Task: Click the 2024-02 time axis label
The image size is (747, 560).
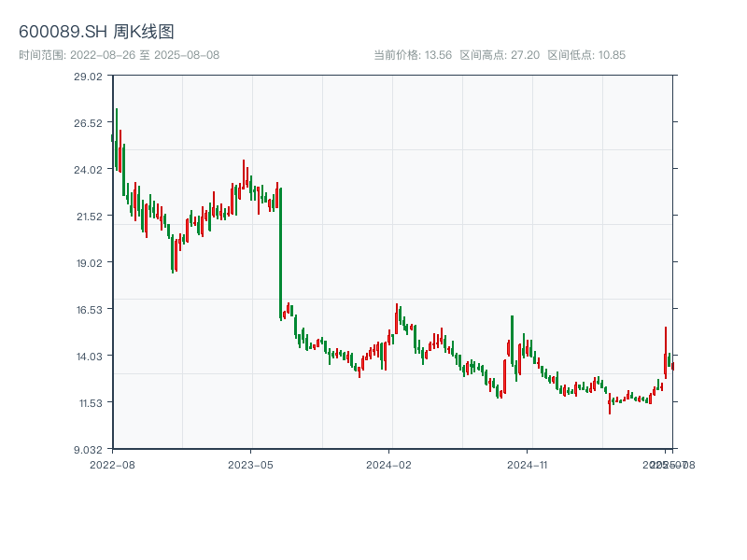Action: click(389, 464)
